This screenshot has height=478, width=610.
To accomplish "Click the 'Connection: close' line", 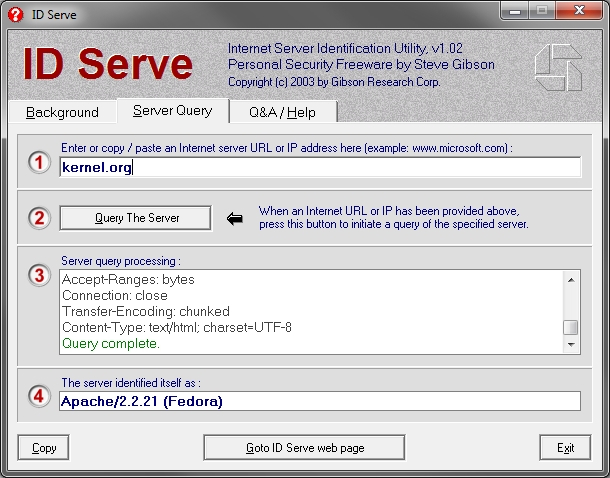I will [115, 296].
